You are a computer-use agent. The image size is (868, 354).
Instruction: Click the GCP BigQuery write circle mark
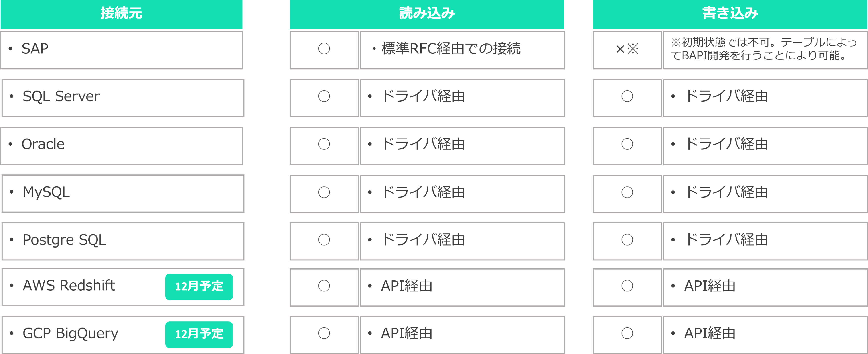627,334
